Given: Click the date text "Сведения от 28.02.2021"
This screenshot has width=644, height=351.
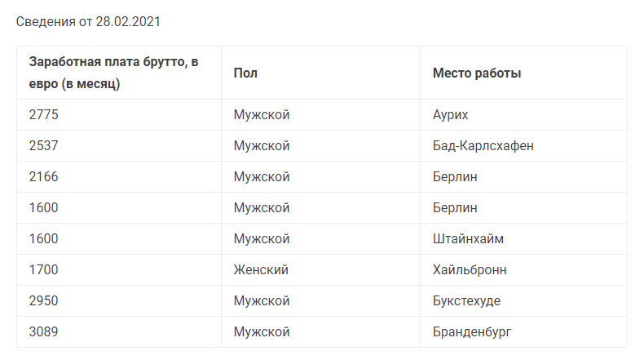Looking at the screenshot, I should 88,21.
